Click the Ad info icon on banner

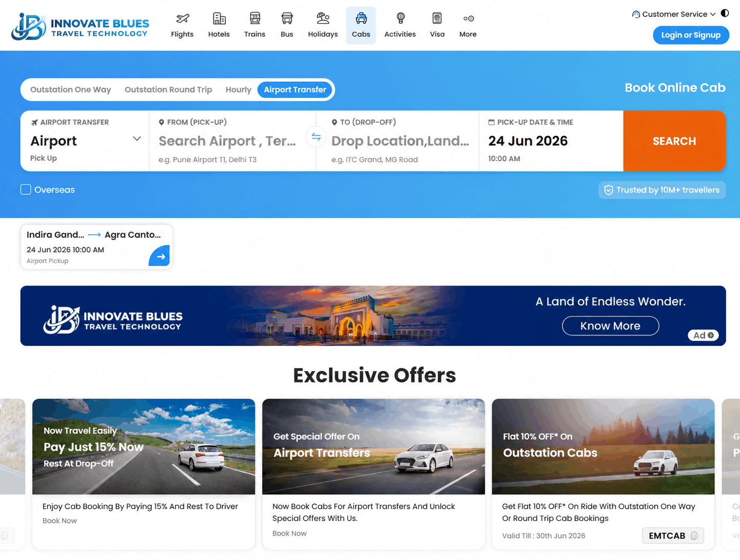point(711,335)
